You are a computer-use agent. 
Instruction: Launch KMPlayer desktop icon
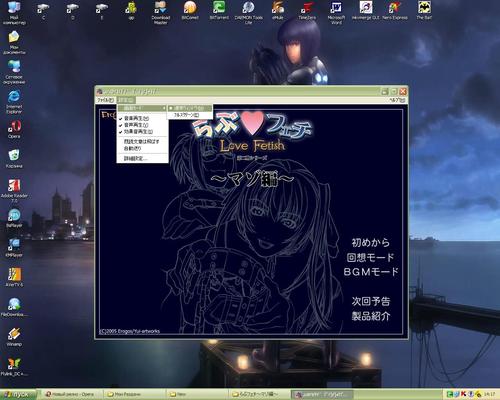coord(14,248)
